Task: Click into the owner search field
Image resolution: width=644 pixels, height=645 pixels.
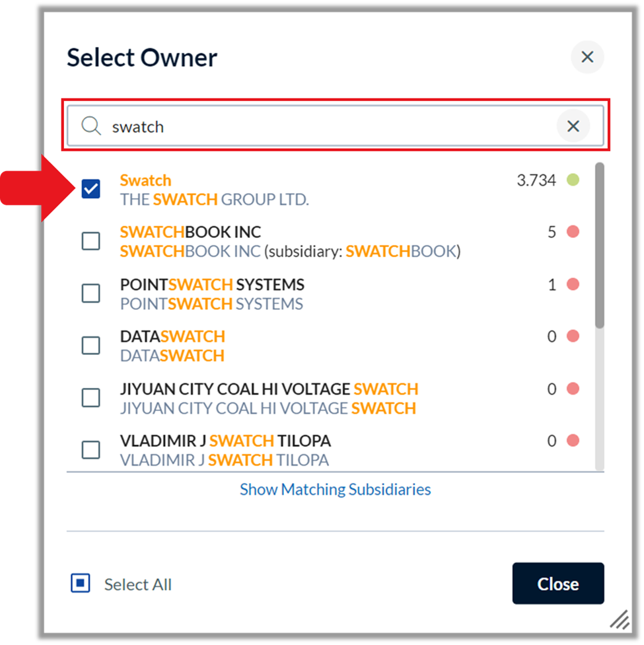Action: [335, 126]
